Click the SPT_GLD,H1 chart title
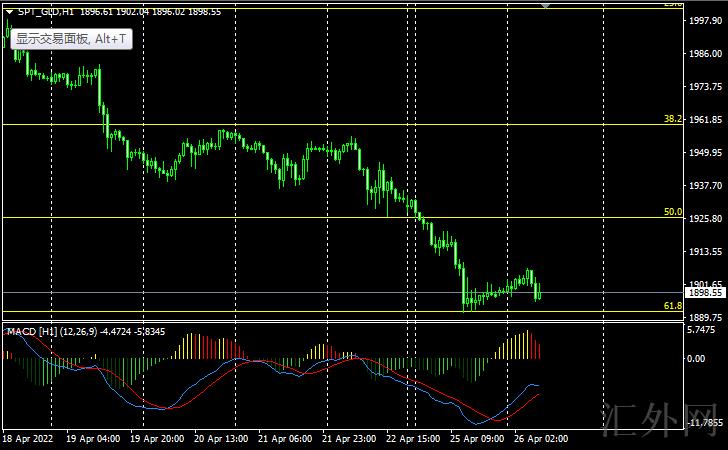This screenshot has height=450, width=728. coord(45,13)
